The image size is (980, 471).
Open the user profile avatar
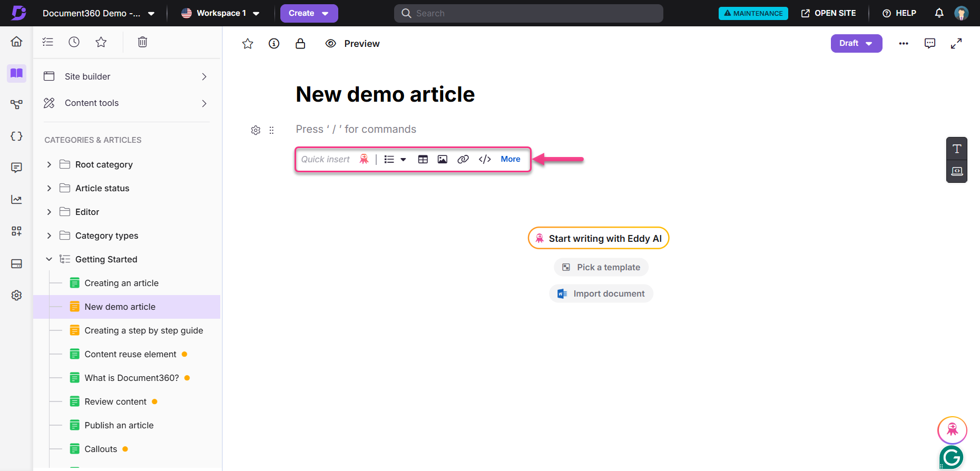(x=961, y=13)
